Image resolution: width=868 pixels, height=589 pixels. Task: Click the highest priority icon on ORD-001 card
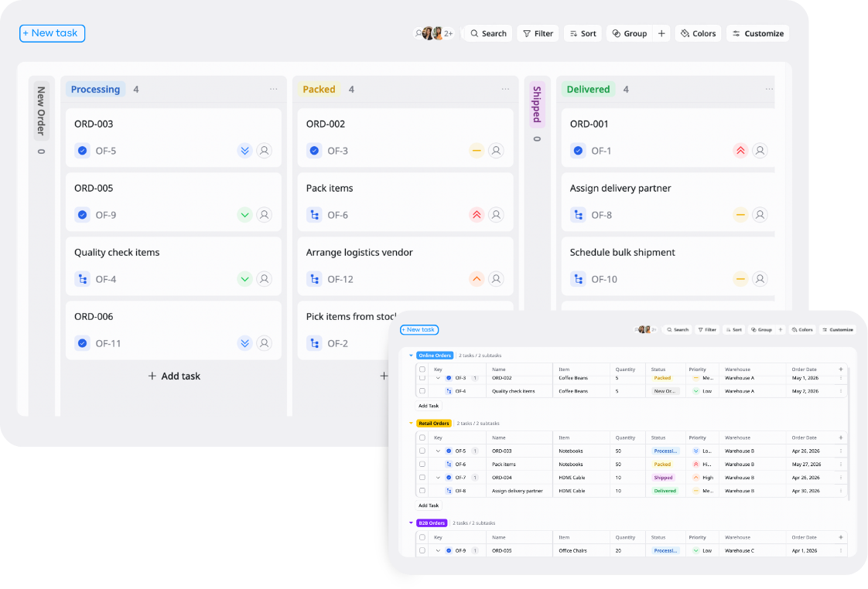740,151
